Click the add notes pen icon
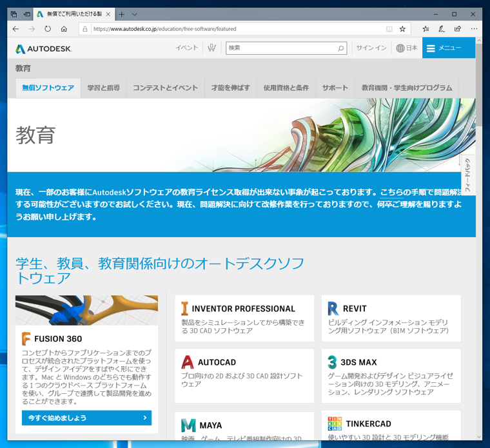 pyautogui.click(x=441, y=29)
